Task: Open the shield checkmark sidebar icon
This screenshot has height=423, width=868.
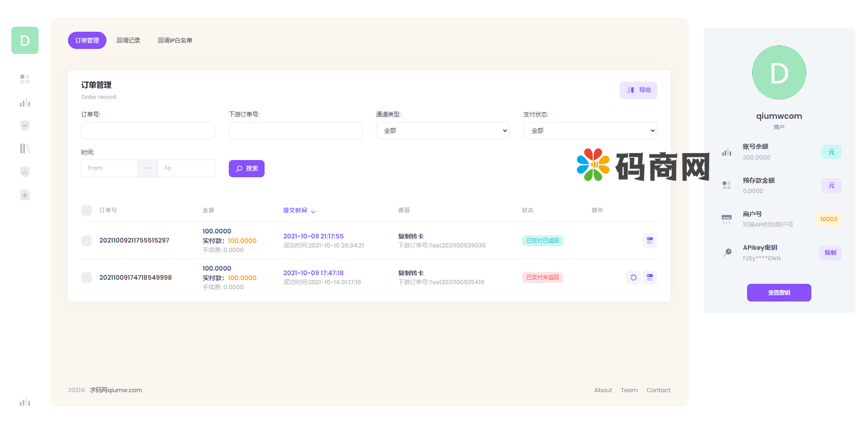Action: pos(25,126)
